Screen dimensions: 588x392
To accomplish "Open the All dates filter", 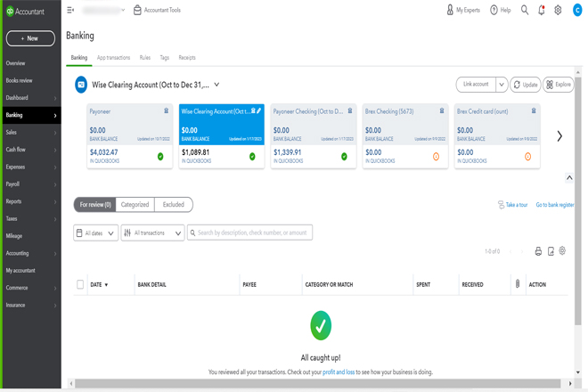I will (95, 233).
